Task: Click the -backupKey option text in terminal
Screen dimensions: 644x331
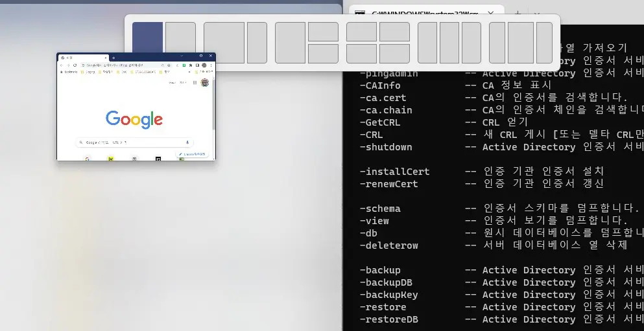Action: tap(389, 295)
